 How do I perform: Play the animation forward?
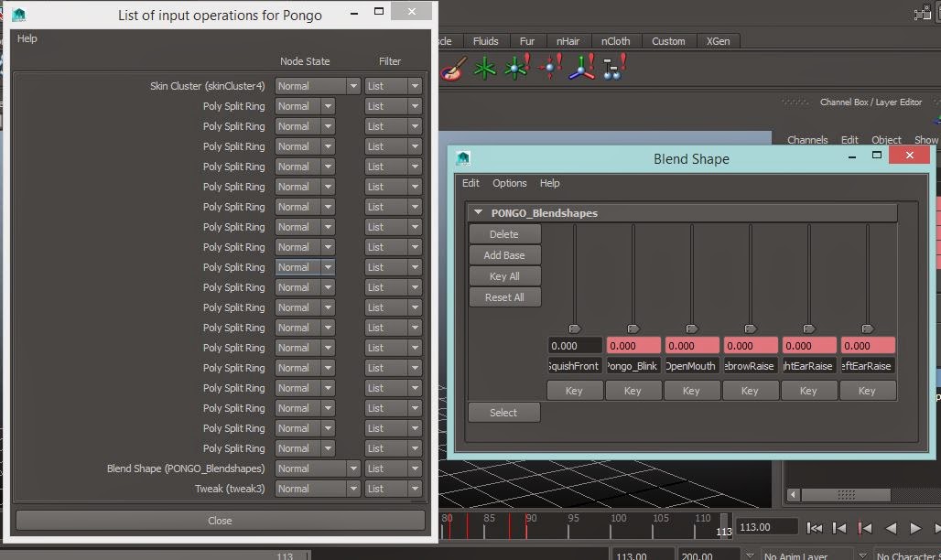pos(914,527)
